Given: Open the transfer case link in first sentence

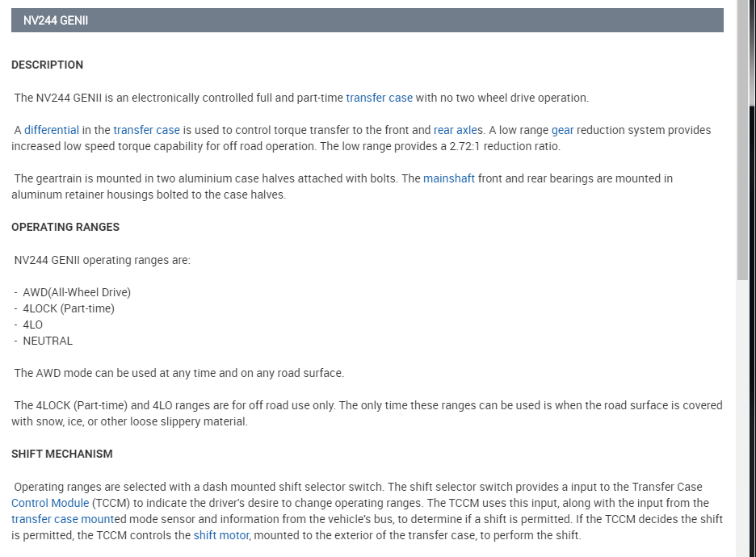Looking at the screenshot, I should click(x=379, y=98).
